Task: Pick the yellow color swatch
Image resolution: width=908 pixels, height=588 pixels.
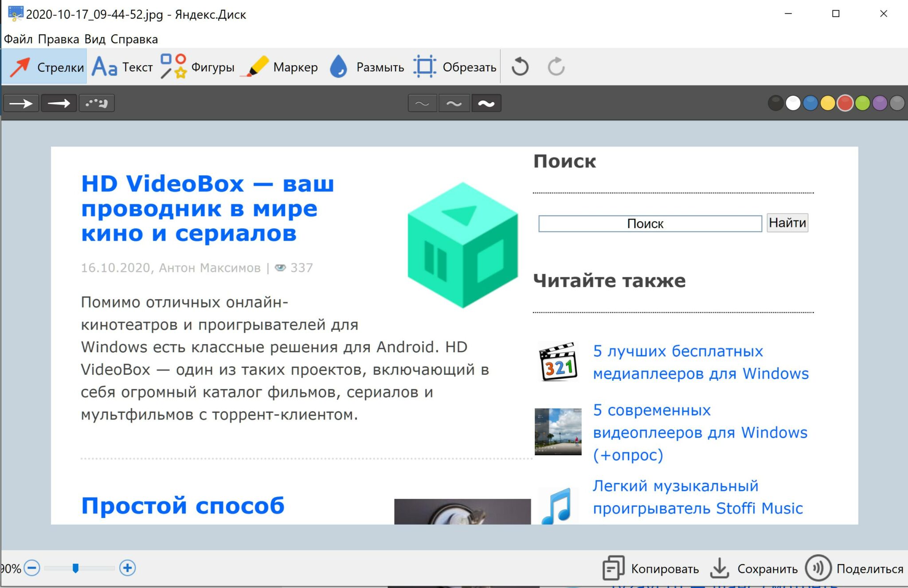Action: pos(828,103)
